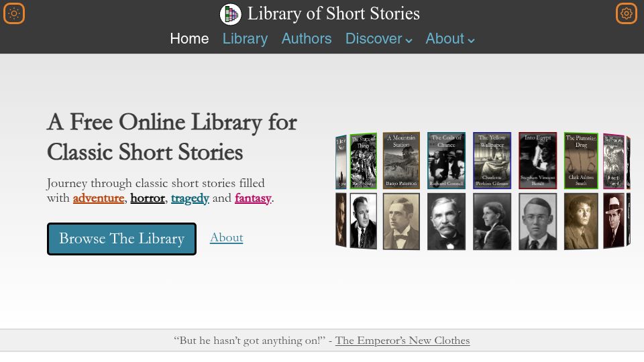Open the horror genre link

(x=148, y=198)
